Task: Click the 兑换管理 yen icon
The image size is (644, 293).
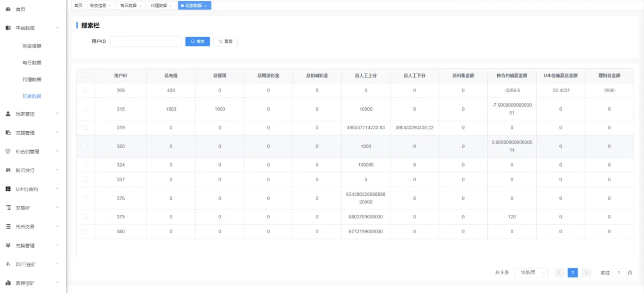Action: point(8,245)
